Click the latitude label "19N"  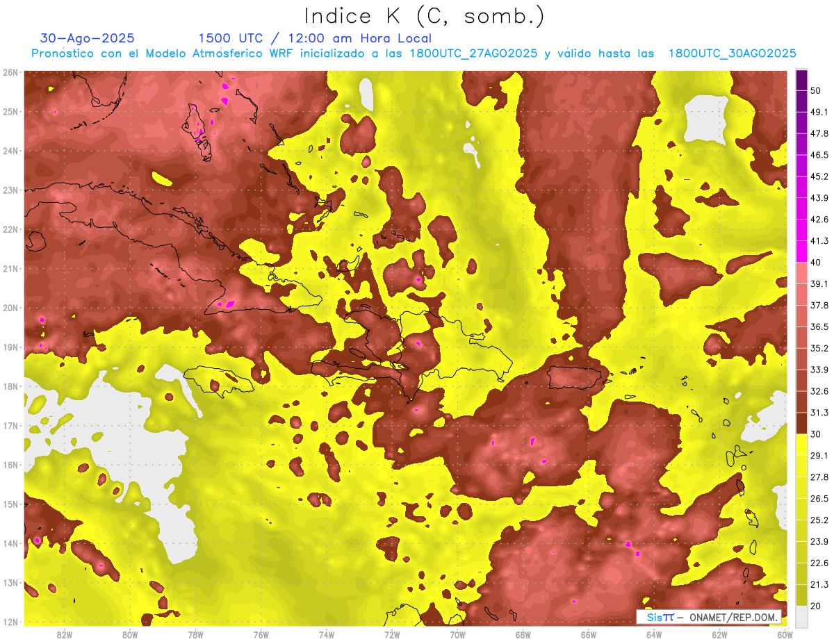point(10,347)
